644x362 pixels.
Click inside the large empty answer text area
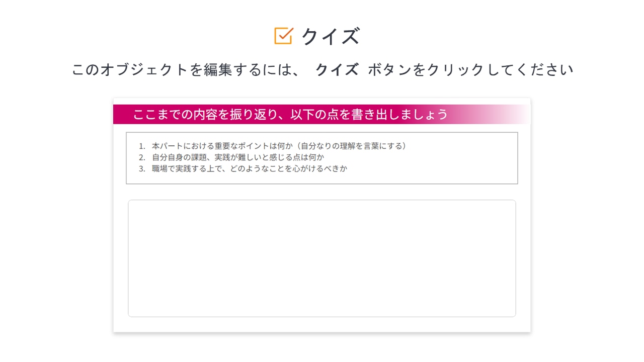[322, 258]
